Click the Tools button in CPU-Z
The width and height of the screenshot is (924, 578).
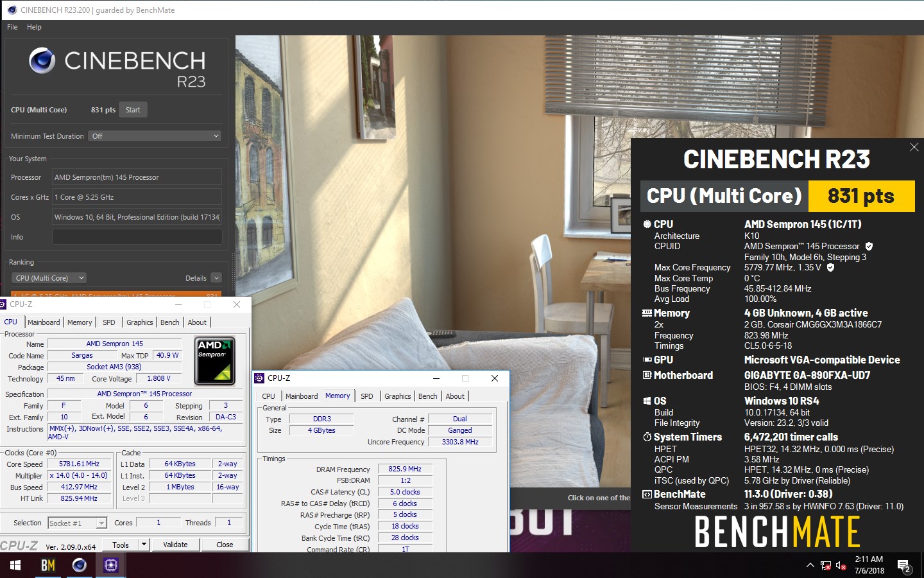point(121,545)
